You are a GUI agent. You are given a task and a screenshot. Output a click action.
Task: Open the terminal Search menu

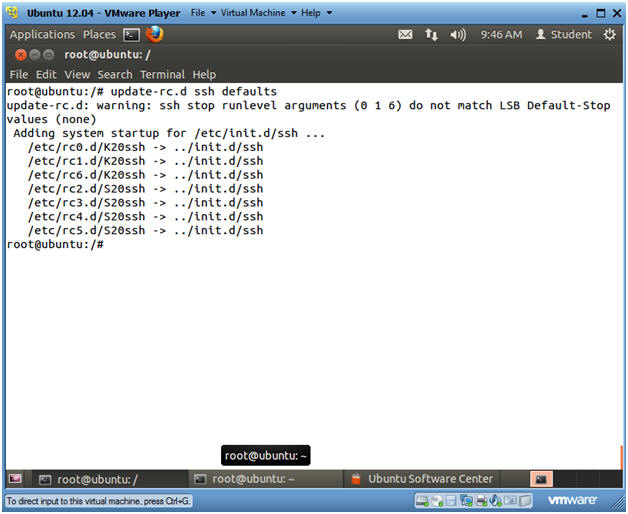click(x=115, y=75)
